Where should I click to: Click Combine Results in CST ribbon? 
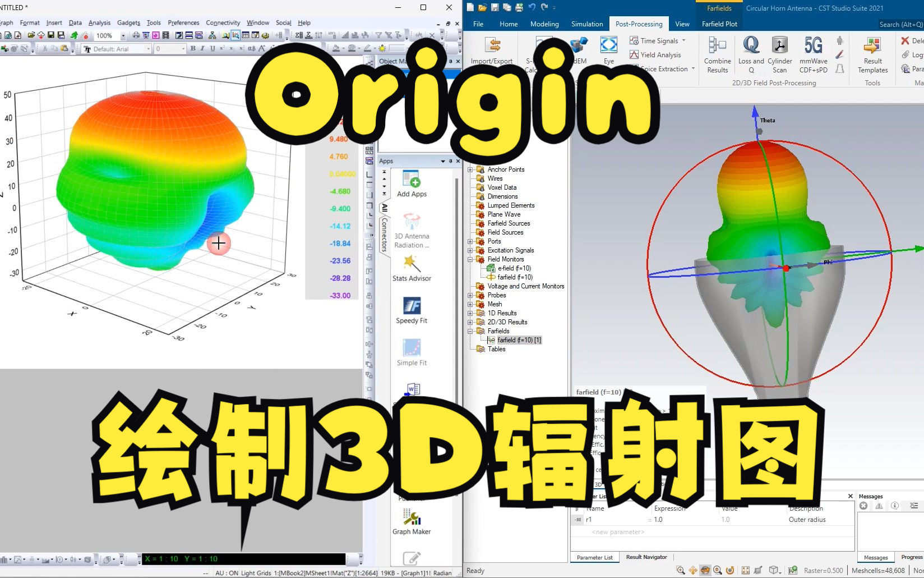click(718, 55)
